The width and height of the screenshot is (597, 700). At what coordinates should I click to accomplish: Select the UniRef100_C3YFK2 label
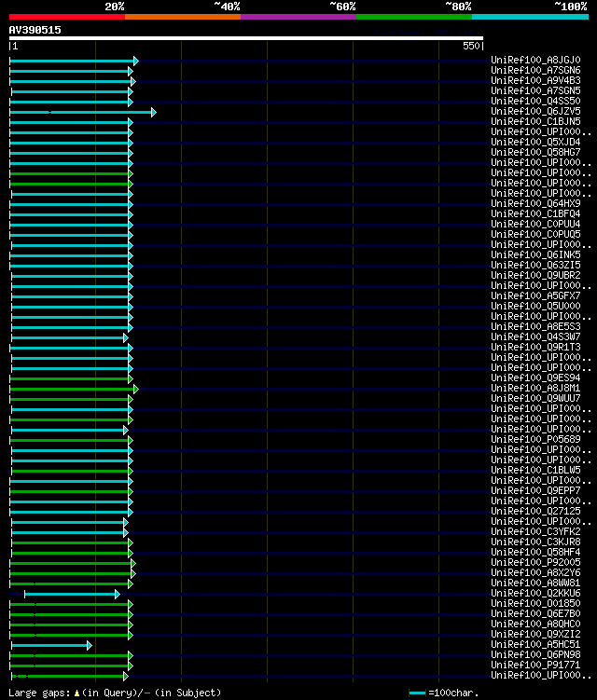pos(535,532)
